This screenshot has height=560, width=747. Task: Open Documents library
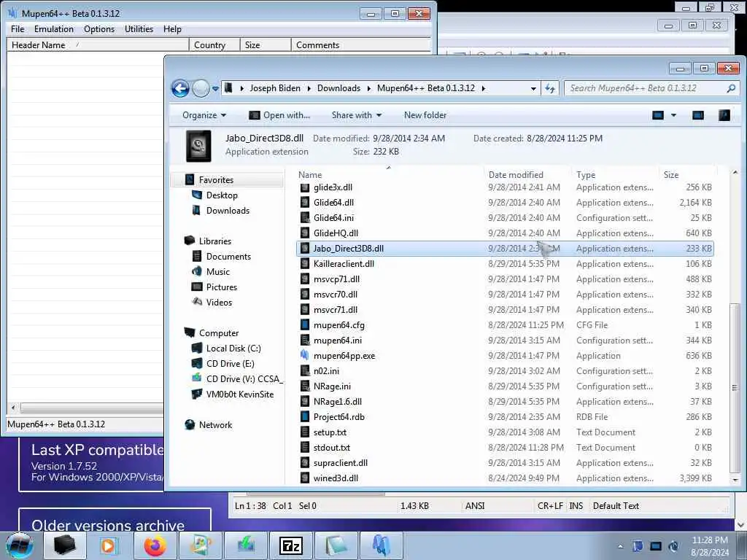[x=228, y=256]
